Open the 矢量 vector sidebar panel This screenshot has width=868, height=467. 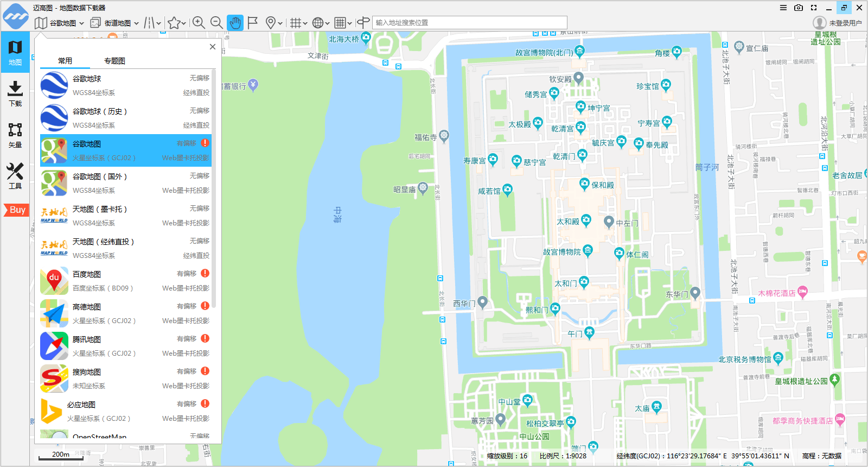(15, 135)
